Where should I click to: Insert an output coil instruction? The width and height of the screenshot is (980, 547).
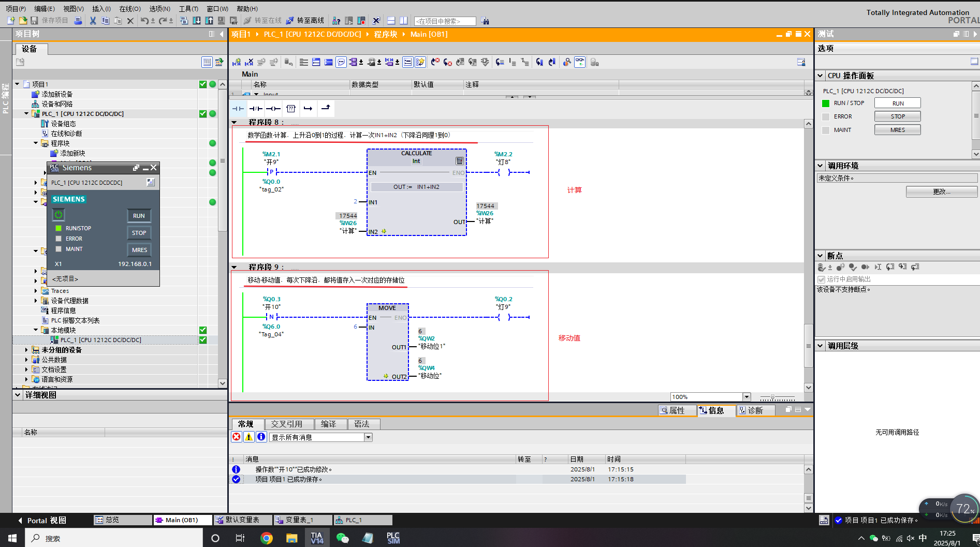click(x=273, y=109)
